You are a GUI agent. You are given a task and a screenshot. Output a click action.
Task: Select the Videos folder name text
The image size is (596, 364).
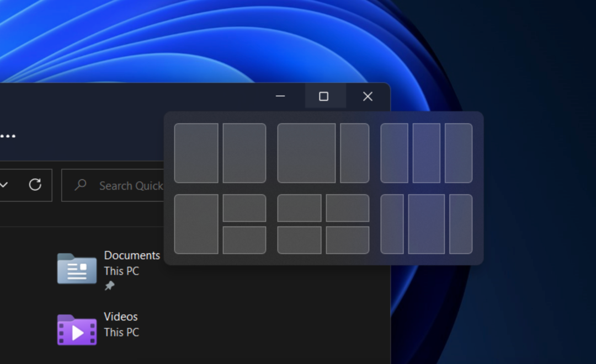pos(121,317)
